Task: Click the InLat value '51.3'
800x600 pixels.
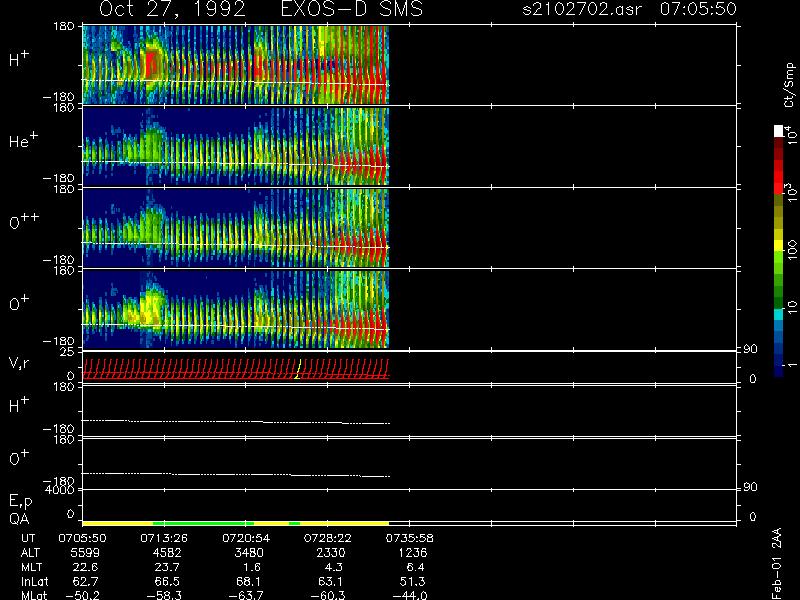Action: coord(412,582)
